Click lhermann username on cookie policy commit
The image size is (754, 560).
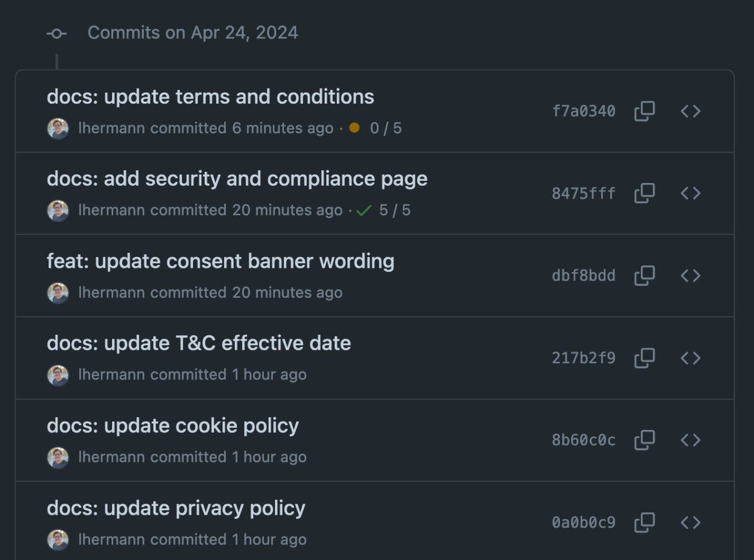(111, 457)
